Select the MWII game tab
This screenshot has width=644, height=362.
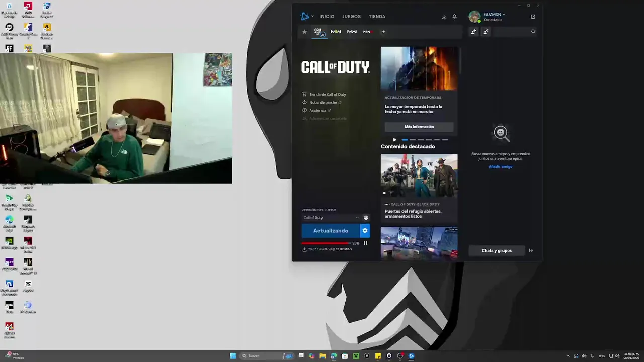point(336,32)
